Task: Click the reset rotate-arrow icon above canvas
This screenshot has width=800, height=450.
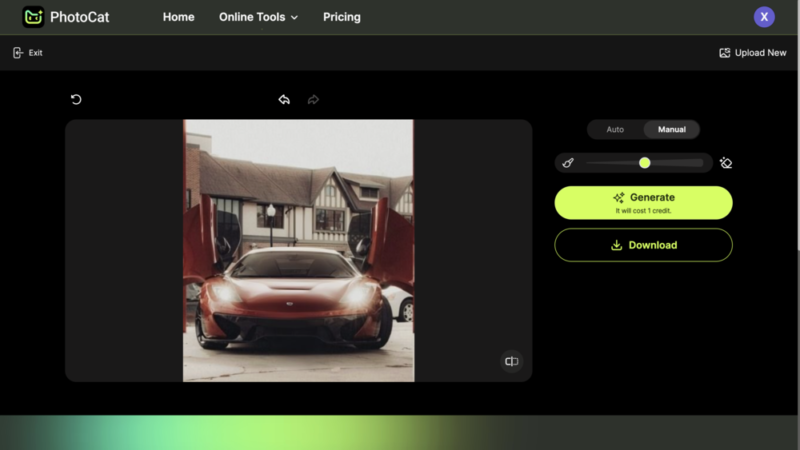Action: [x=76, y=100]
